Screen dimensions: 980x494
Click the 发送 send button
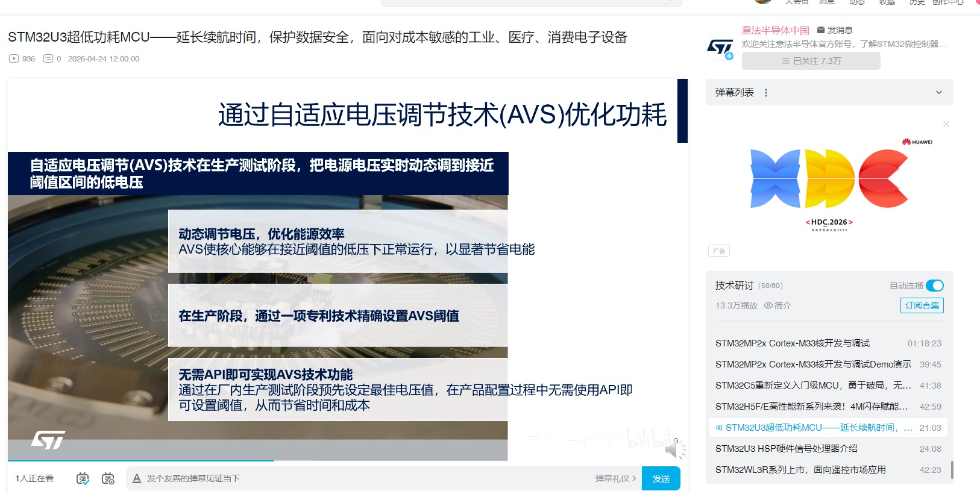[x=661, y=478]
